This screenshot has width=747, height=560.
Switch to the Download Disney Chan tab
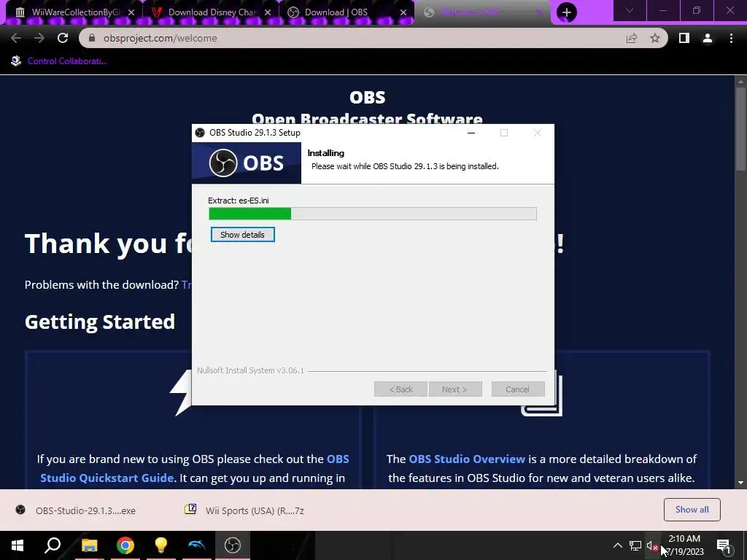[x=212, y=12]
